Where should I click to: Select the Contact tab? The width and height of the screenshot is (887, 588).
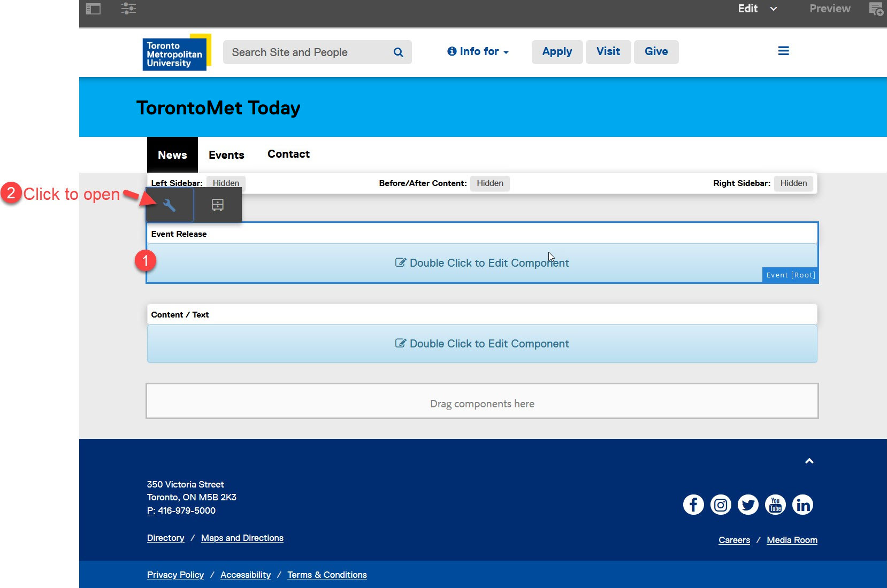(x=288, y=154)
